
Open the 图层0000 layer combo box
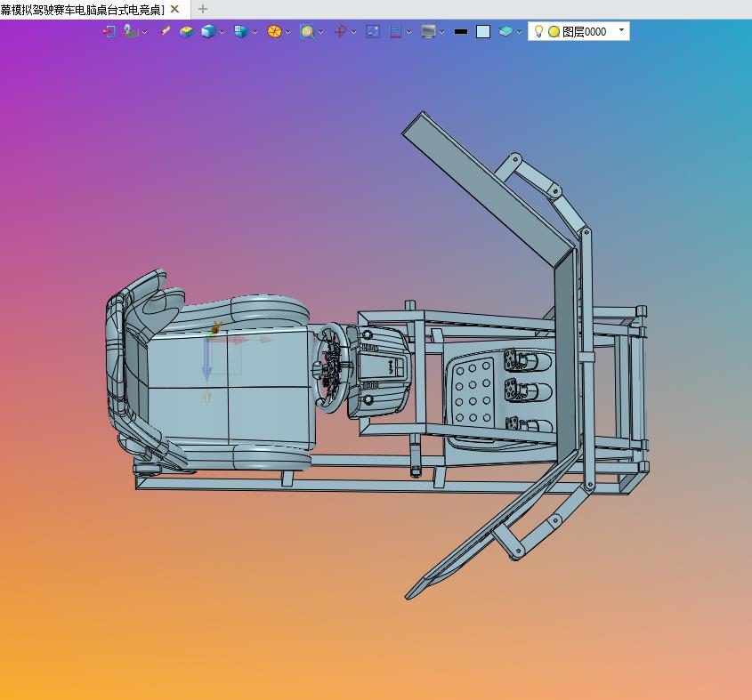[x=578, y=32]
